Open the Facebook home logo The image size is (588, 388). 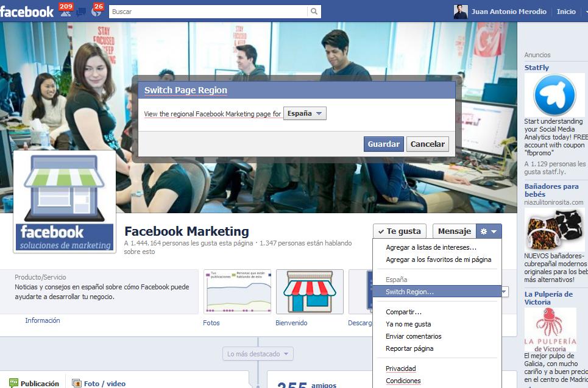point(27,12)
